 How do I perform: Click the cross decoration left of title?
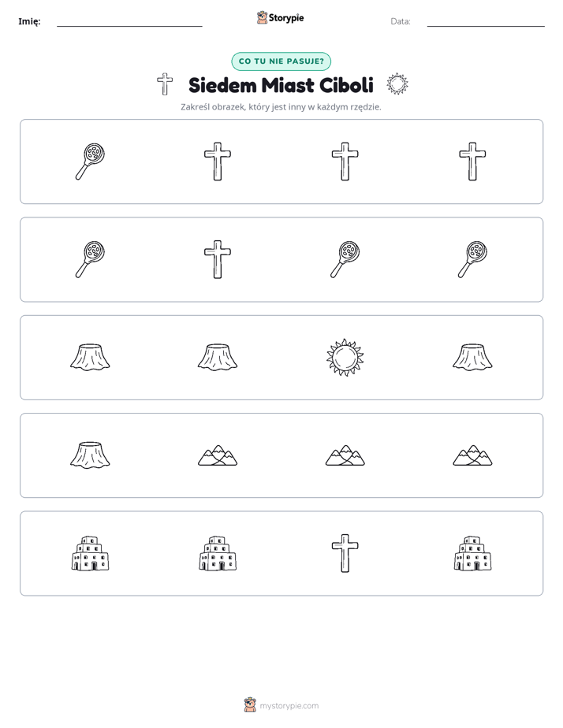(x=165, y=84)
